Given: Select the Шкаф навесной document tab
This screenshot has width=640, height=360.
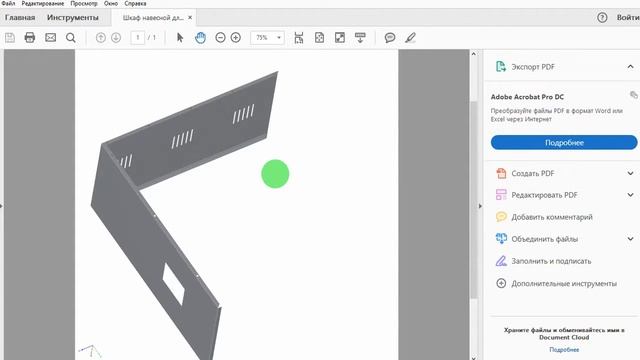Looking at the screenshot, I should (x=153, y=18).
